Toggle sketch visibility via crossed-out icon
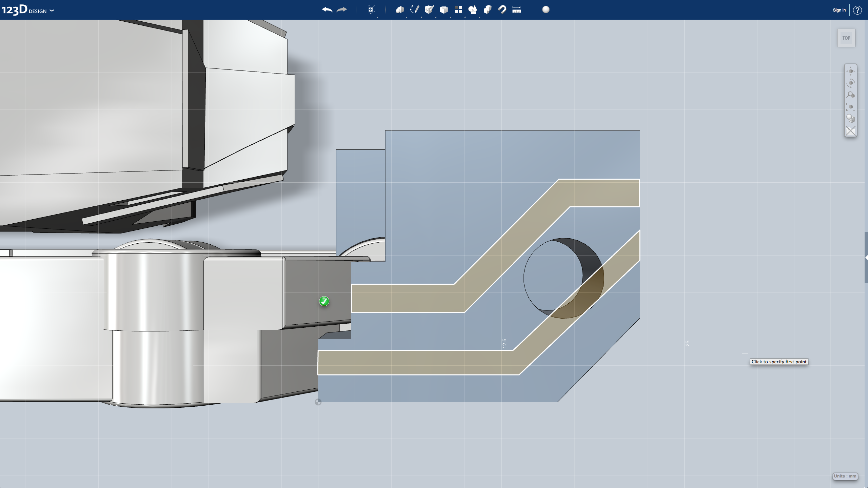This screenshot has height=488, width=868. (x=851, y=131)
